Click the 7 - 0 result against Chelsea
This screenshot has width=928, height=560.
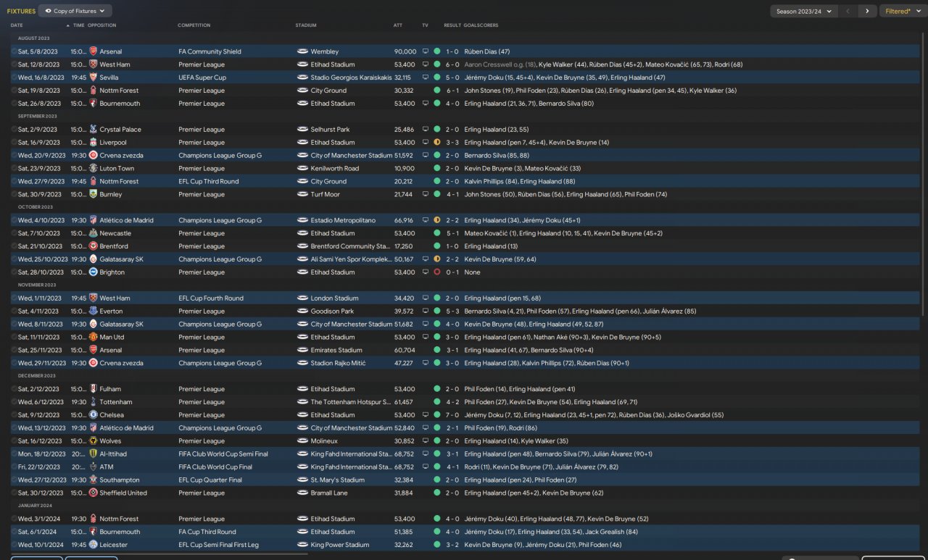(452, 415)
